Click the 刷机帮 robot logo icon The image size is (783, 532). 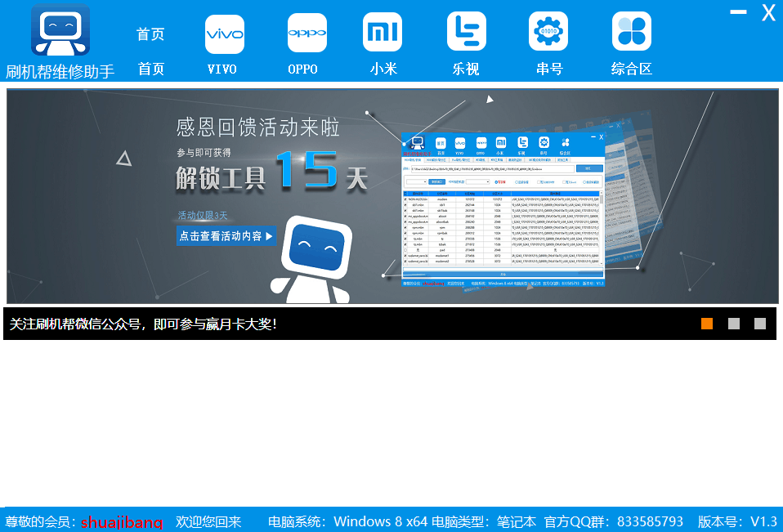(x=60, y=30)
